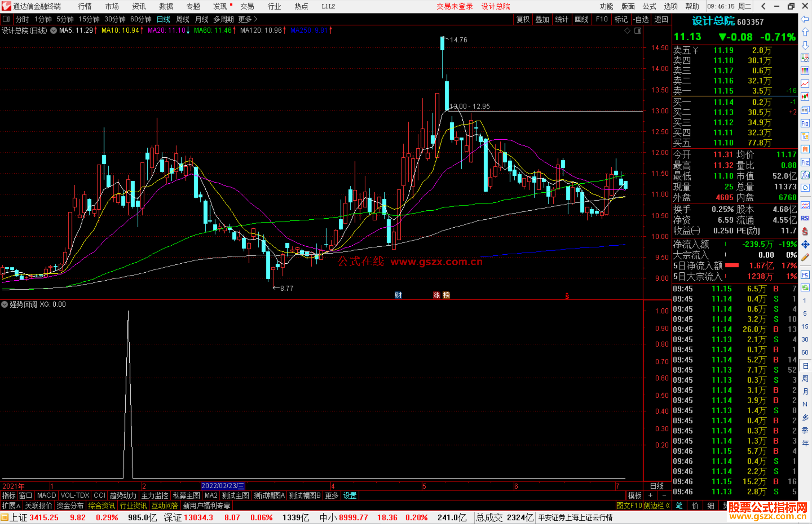The width and height of the screenshot is (812, 524).
Task: Switch to 周 period in sidebar
Action: tap(805, 379)
